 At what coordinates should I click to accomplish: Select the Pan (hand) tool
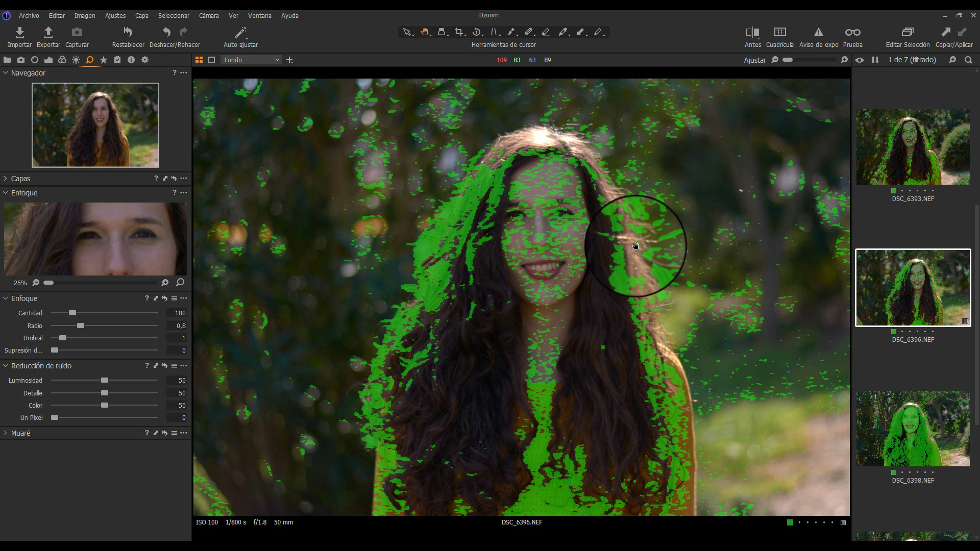425,32
